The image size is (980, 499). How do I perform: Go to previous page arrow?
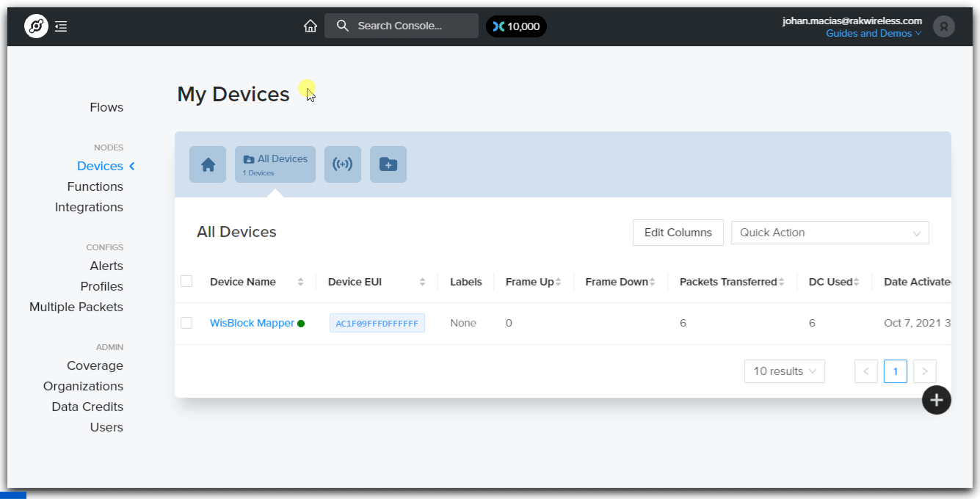pyautogui.click(x=866, y=371)
